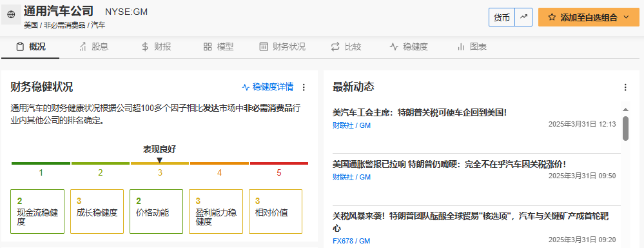
Task: Click the NYSE:GM ticker text
Action: click(x=126, y=12)
